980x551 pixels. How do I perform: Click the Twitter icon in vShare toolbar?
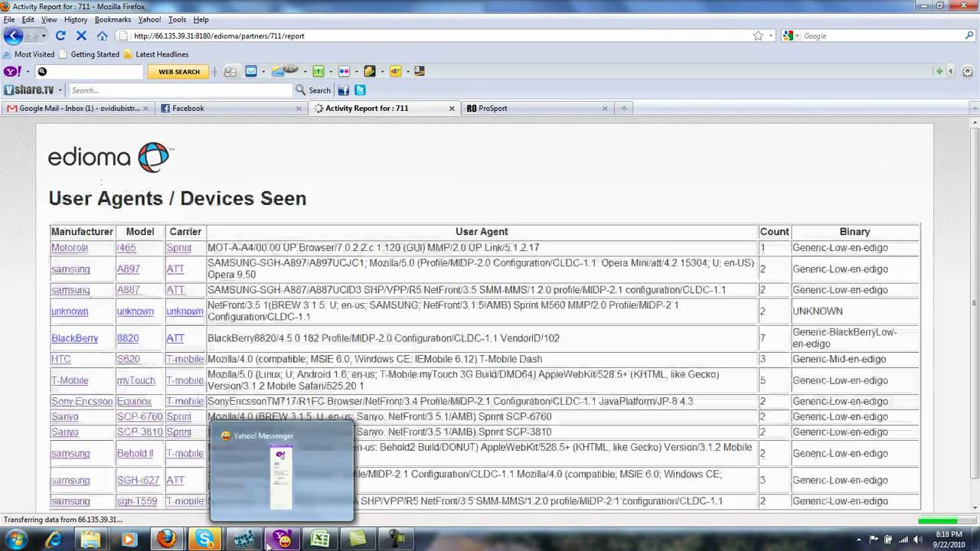(x=360, y=90)
